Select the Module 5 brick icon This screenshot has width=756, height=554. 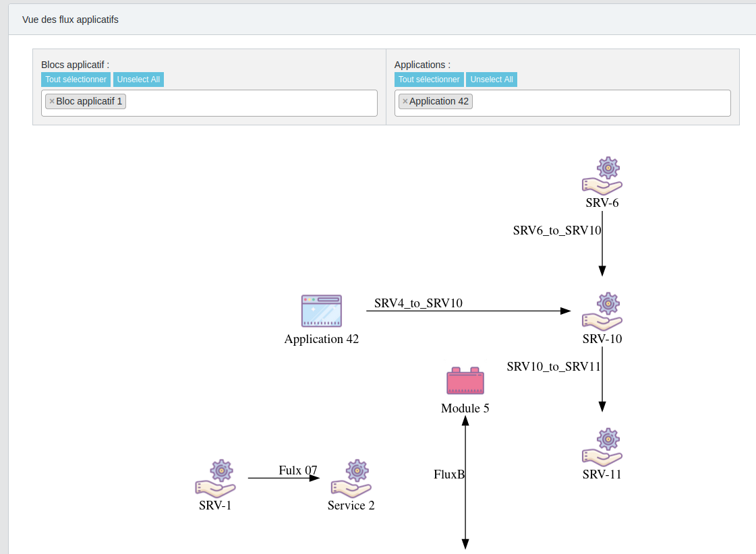click(x=465, y=380)
